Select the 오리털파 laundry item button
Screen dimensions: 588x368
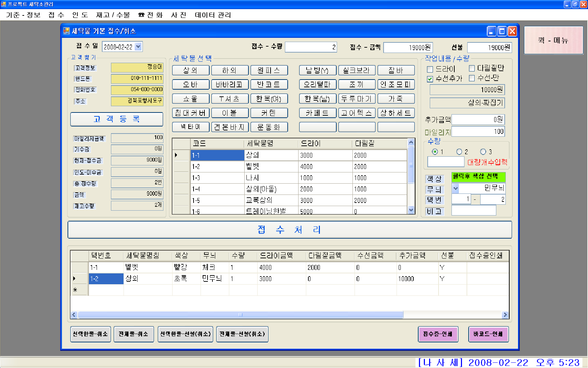pyautogui.click(x=318, y=84)
